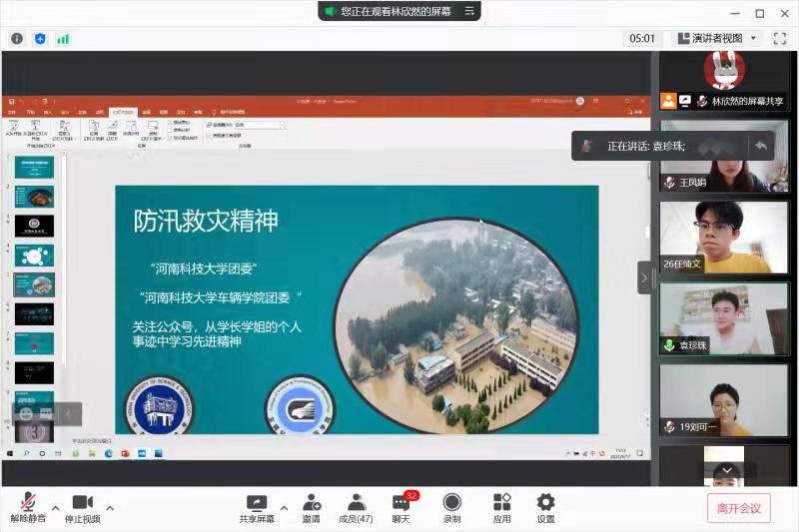Screen dimensions: 799x532
Task: Open the 应用 apps icon
Action: tap(501, 508)
